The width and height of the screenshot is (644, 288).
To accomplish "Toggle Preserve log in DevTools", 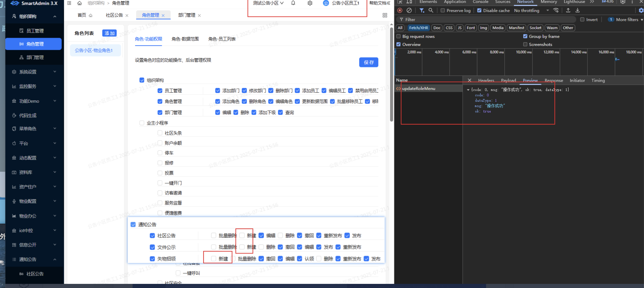I will pos(442,10).
